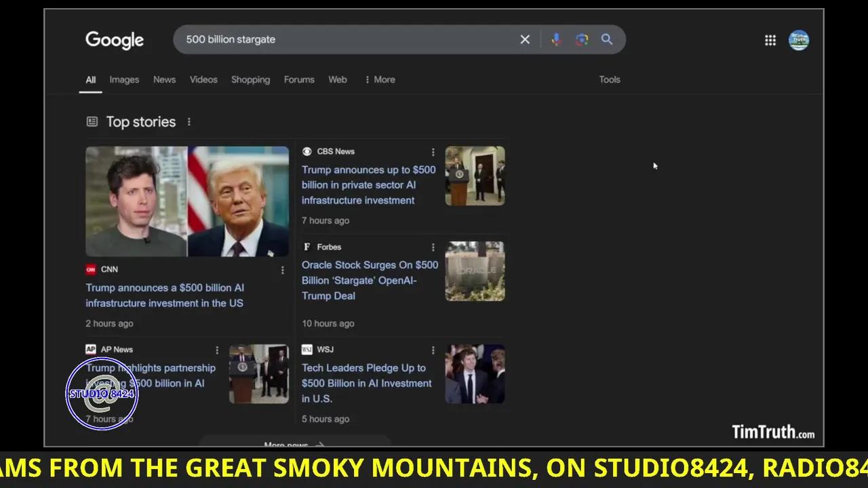The width and height of the screenshot is (868, 488).
Task: Switch to the Shopping tab
Action: click(250, 79)
